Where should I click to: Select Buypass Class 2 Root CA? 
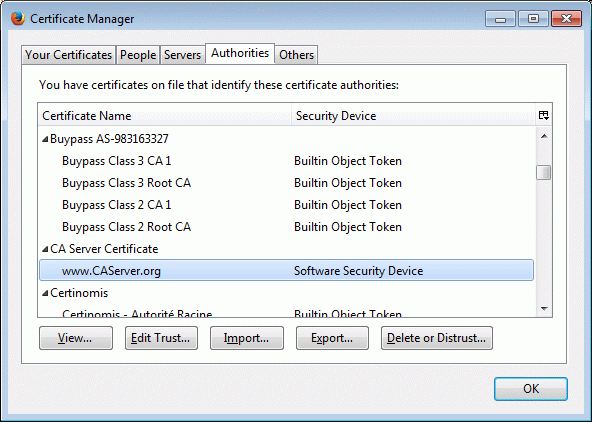pyautogui.click(x=287, y=227)
